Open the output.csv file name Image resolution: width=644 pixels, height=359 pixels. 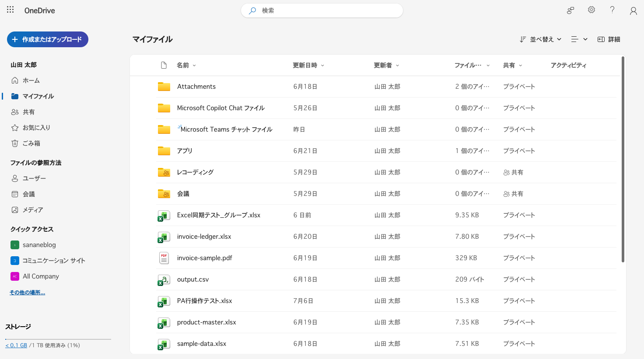point(193,279)
